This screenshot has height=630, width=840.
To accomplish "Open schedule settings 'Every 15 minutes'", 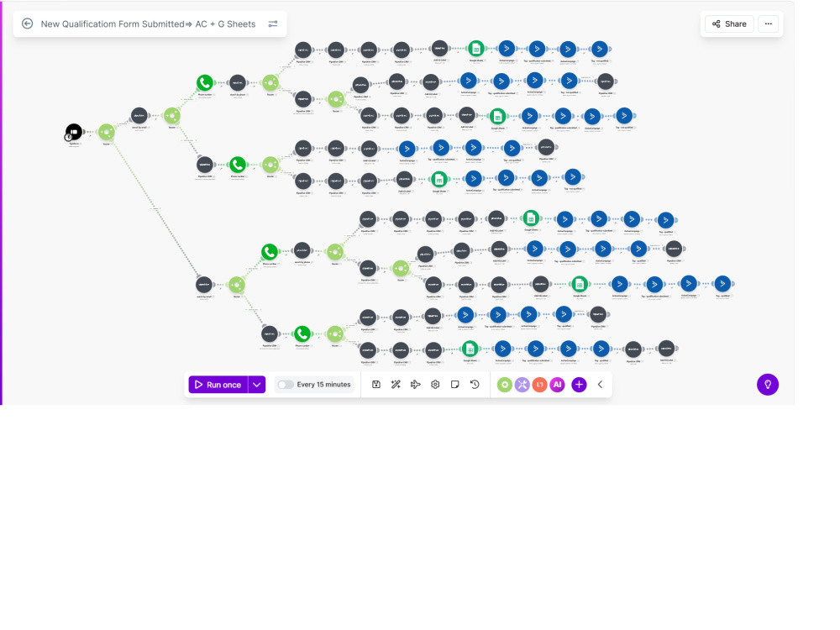I will (323, 385).
